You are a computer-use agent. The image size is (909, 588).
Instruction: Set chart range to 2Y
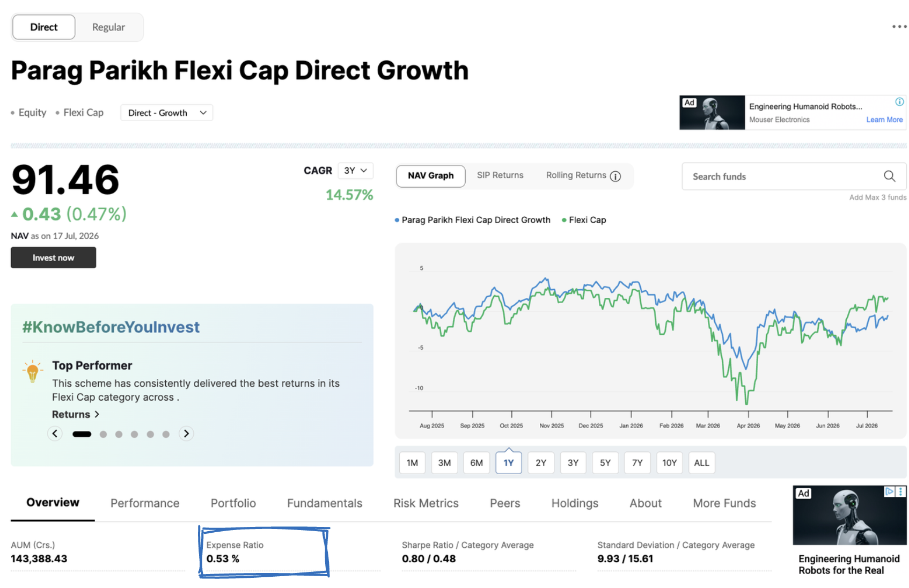[x=541, y=463]
